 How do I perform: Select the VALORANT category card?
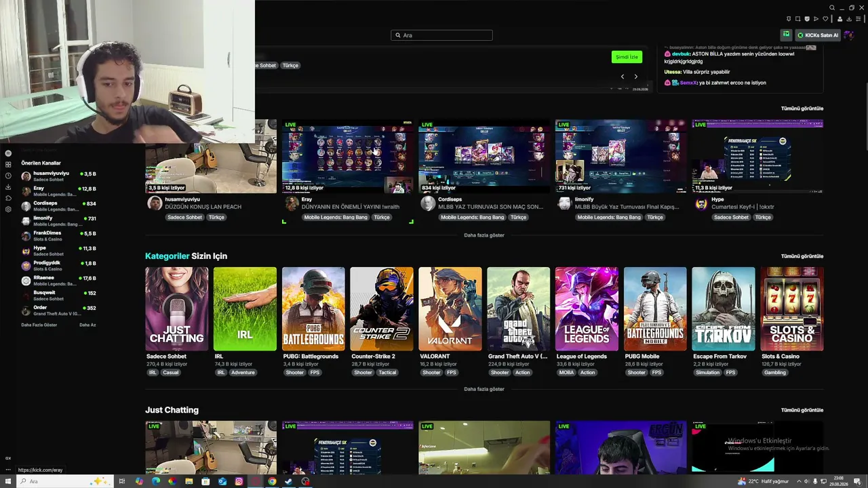click(x=450, y=309)
